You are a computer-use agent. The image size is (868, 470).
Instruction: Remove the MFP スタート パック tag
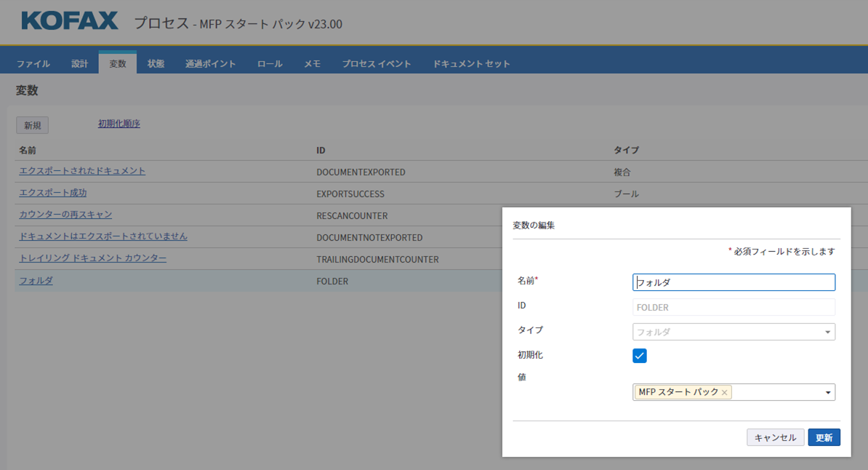(724, 393)
